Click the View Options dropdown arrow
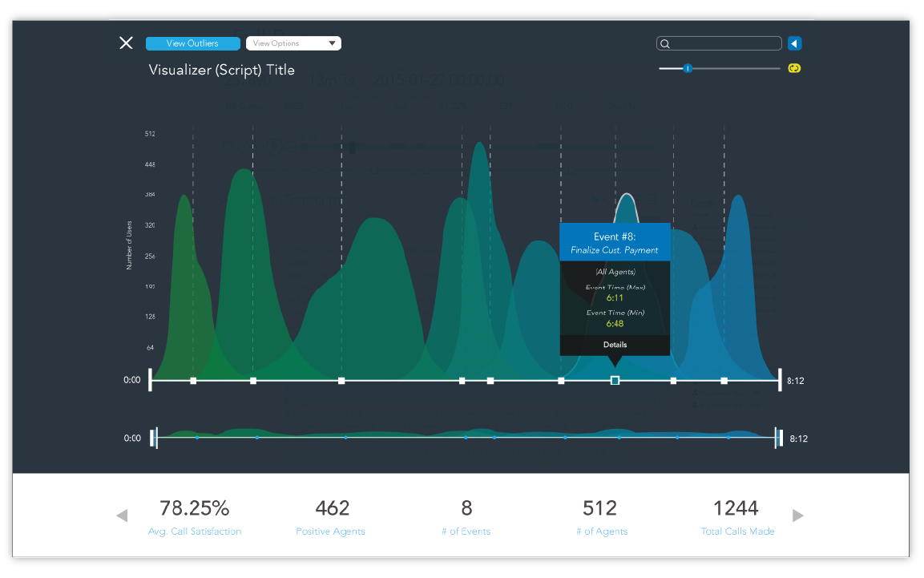924x578 pixels. coord(332,43)
